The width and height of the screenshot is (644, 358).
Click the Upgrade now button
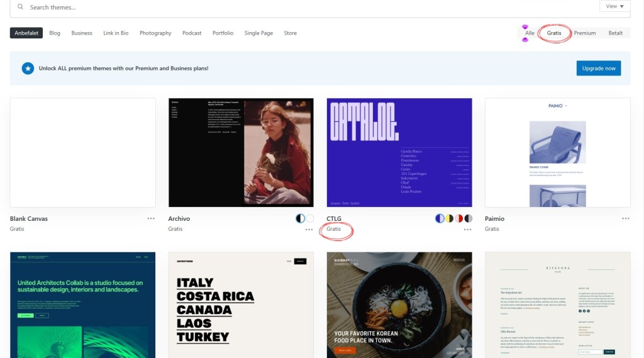point(598,68)
